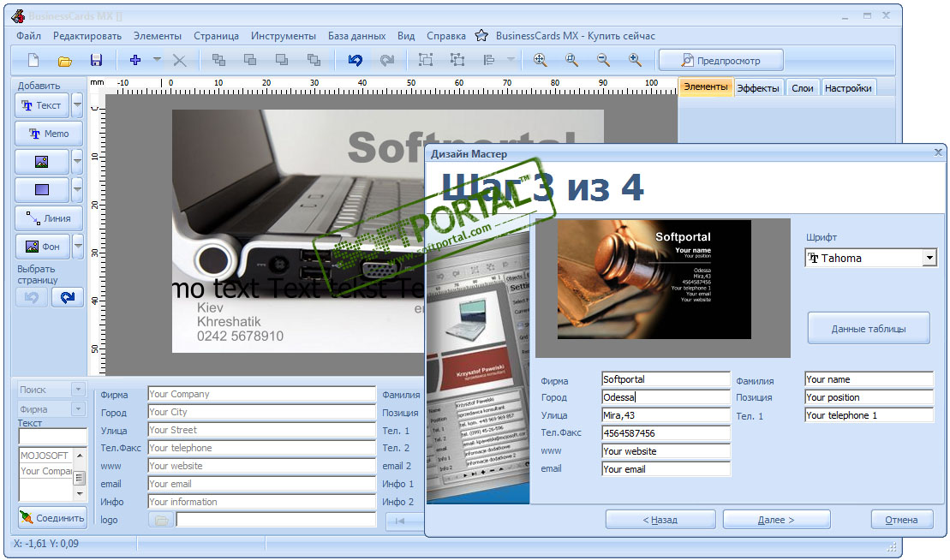Screen dimensions: 950x560
Task: Click the < Назад button in the wizard
Action: (x=660, y=520)
